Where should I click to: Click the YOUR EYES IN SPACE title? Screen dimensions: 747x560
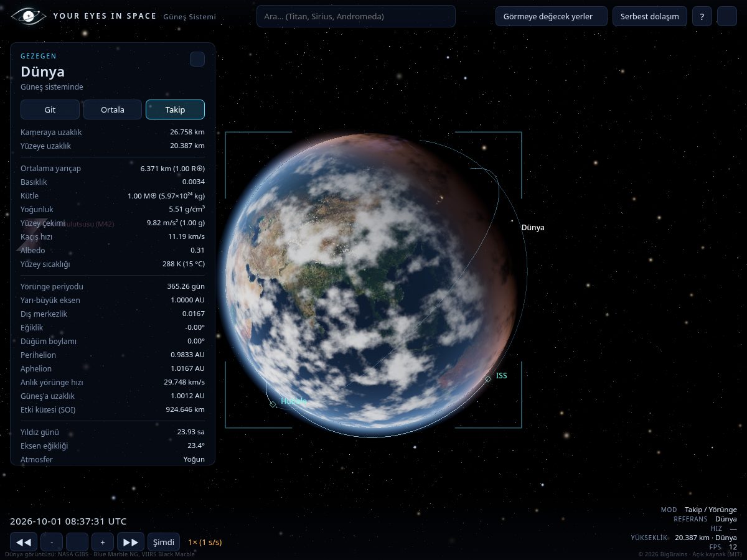tap(105, 16)
